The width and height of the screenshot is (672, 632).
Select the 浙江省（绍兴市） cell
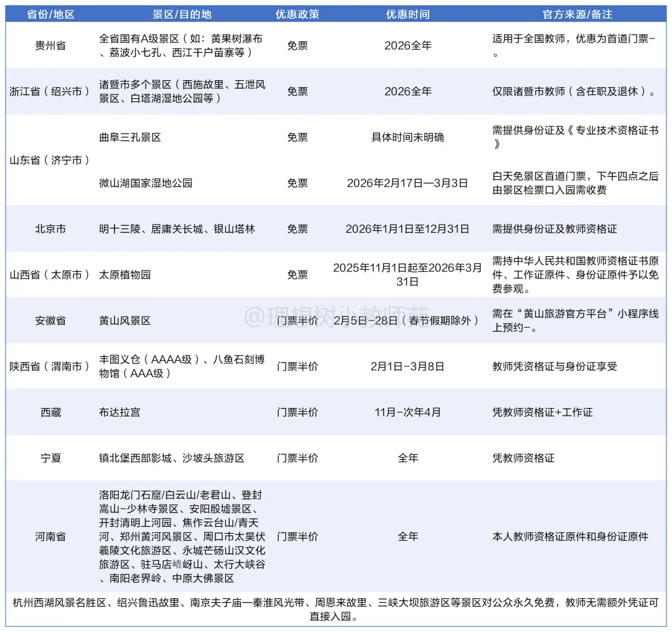[50, 91]
